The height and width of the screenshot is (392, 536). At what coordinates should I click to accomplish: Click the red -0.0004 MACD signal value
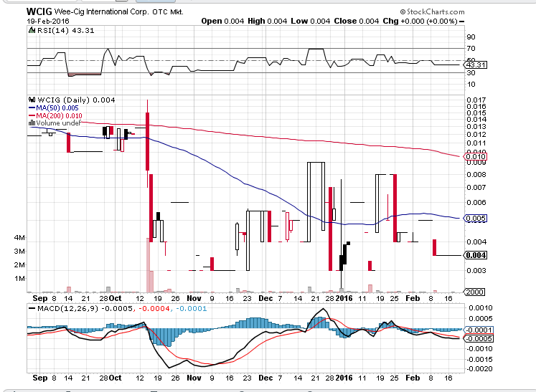pyautogui.click(x=154, y=309)
